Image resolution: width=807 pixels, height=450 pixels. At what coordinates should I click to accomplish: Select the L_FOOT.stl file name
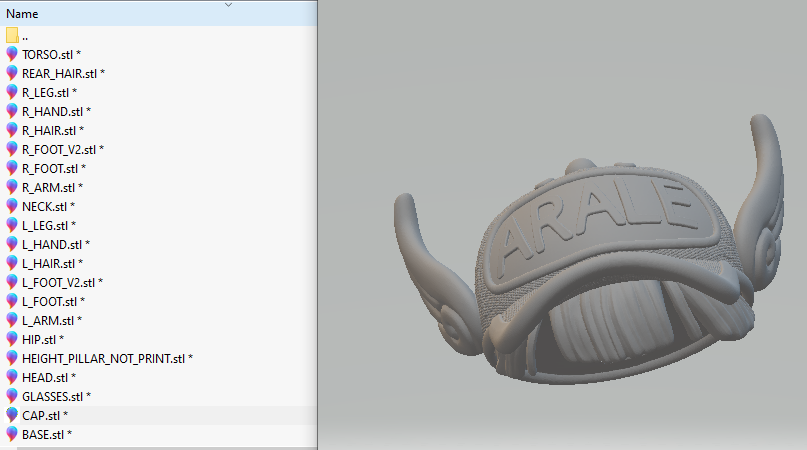pos(54,302)
